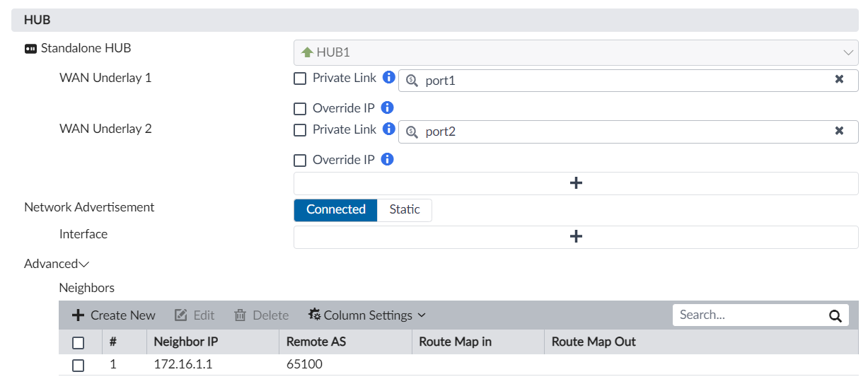Select Connected network advertisement option
This screenshot has height=384, width=868.
pos(335,210)
